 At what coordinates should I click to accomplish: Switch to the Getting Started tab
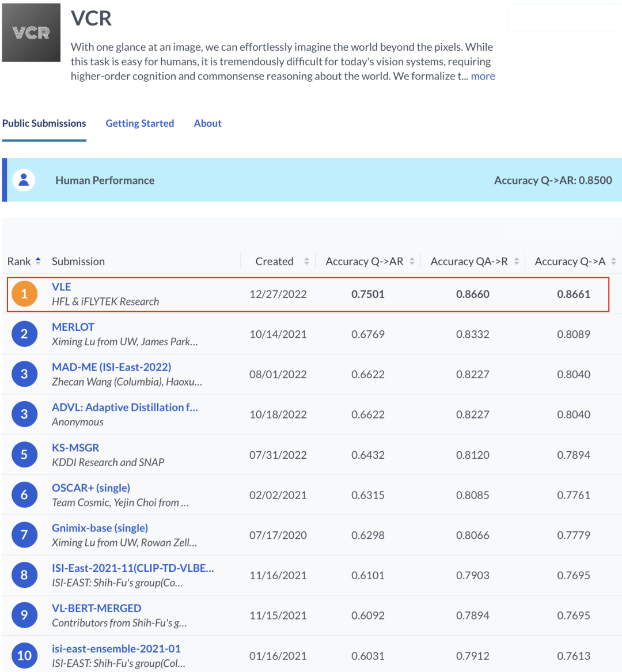click(x=139, y=123)
